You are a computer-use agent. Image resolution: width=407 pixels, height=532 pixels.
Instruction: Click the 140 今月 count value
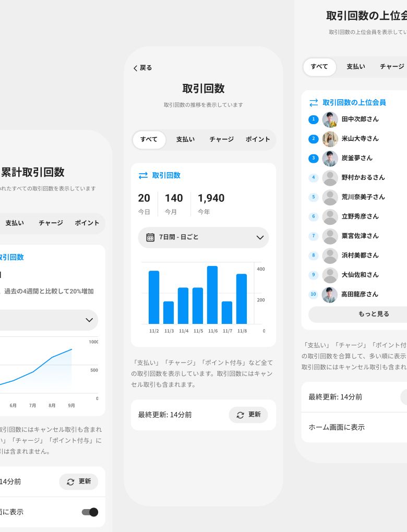click(174, 198)
